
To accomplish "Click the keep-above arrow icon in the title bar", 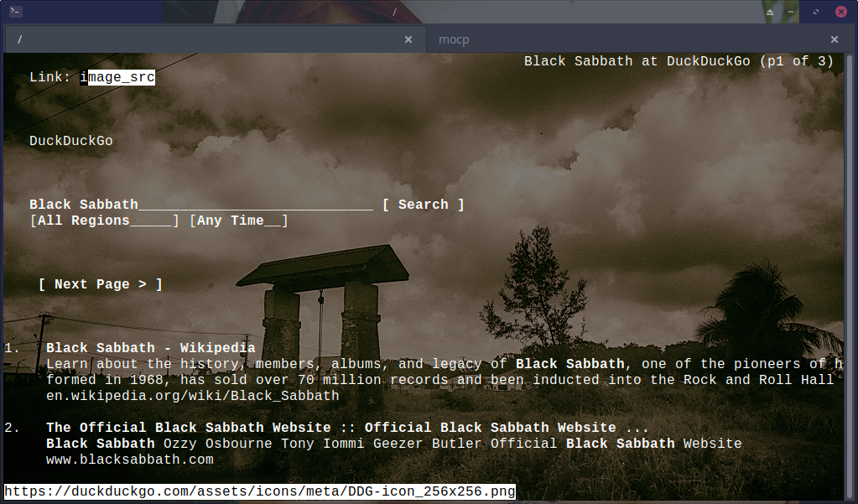I will pos(770,12).
